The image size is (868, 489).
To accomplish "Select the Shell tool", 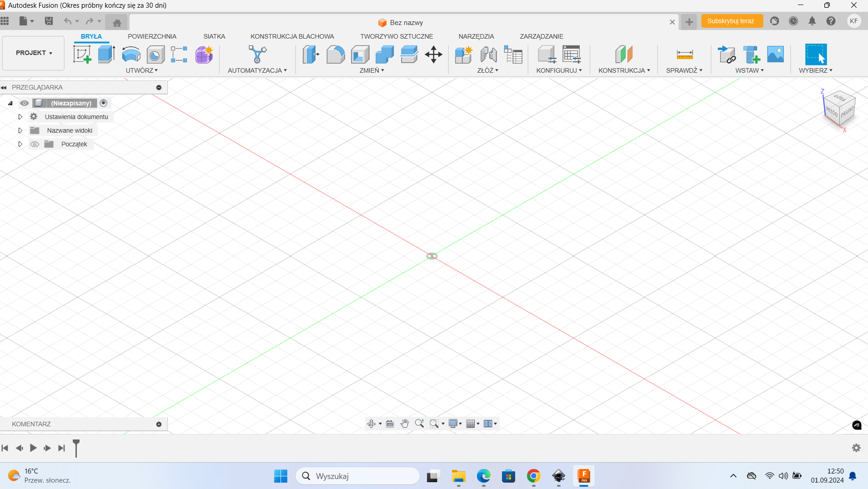I will pos(360,55).
